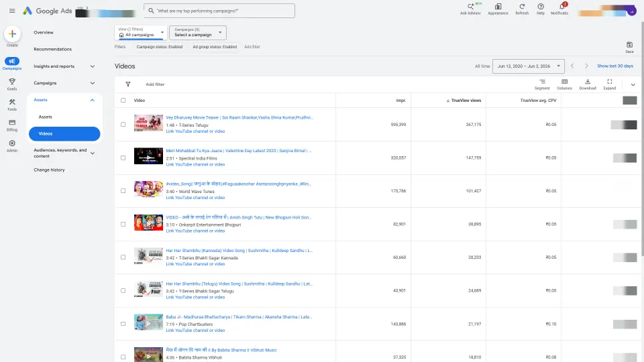644x362 pixels.
Task: Collapse the toolbar chevron beside Expand
Action: pyautogui.click(x=633, y=84)
